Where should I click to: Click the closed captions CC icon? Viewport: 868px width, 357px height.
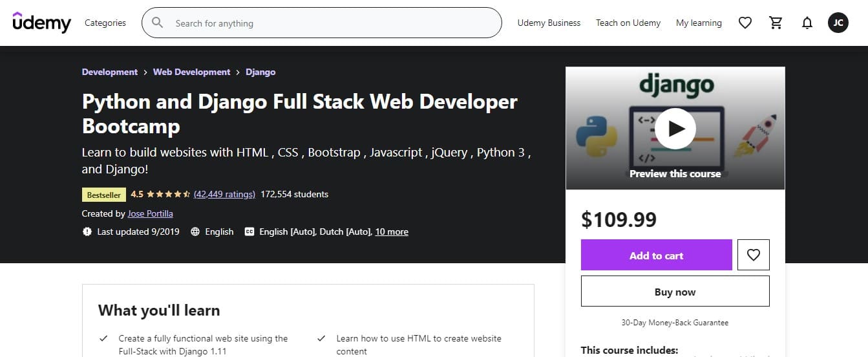(x=249, y=232)
